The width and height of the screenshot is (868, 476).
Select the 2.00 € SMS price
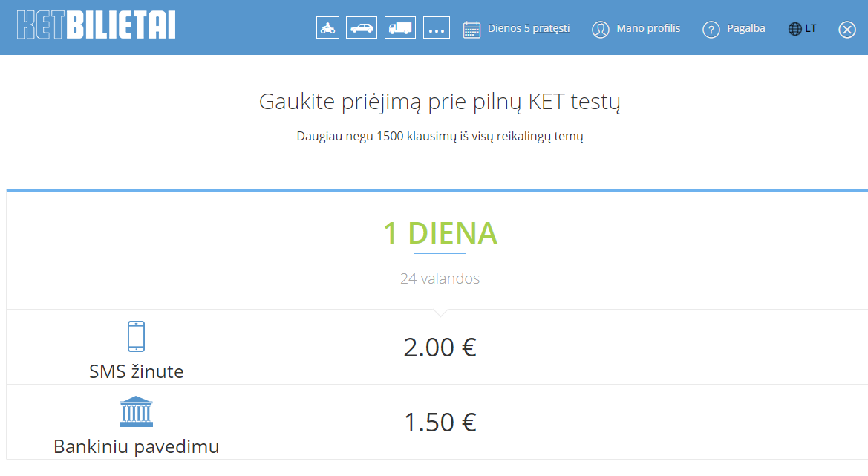click(440, 347)
